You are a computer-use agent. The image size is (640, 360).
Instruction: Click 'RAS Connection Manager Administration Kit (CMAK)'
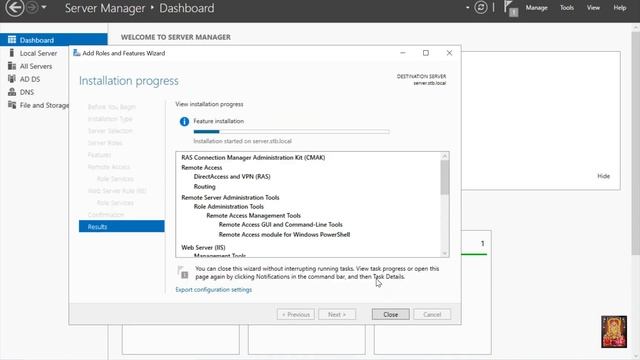pos(253,158)
